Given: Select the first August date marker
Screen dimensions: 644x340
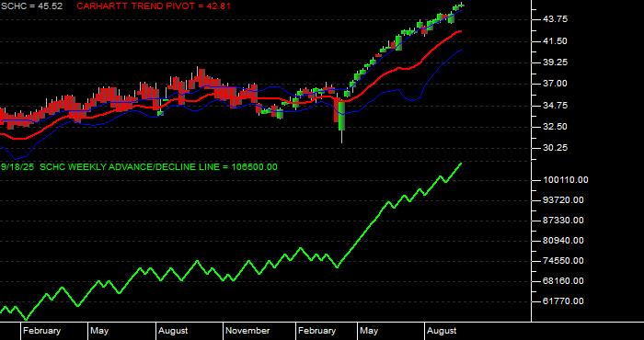Looking at the screenshot, I should tap(173, 331).
